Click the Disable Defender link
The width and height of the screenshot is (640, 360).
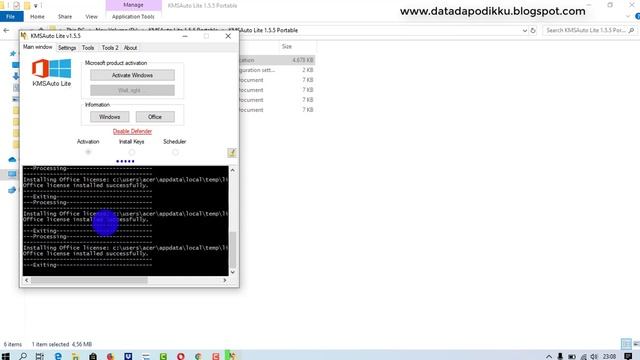(x=132, y=131)
